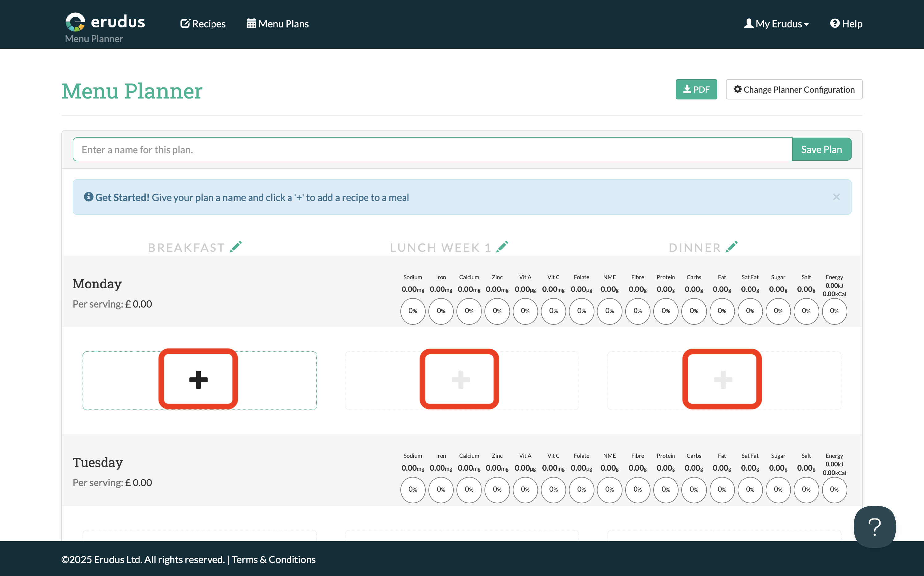Screen dimensions: 924x576
Task: Click Change Planner Configuration
Action: click(x=794, y=90)
